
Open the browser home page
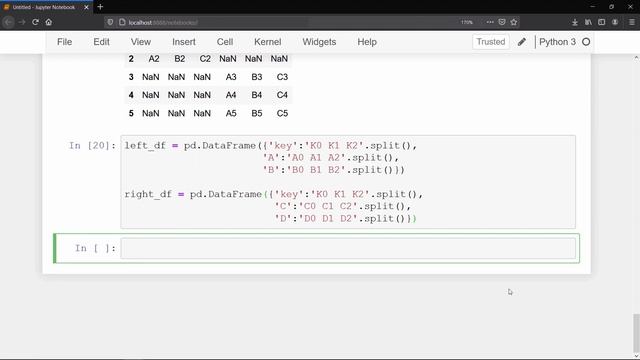tap(49, 22)
